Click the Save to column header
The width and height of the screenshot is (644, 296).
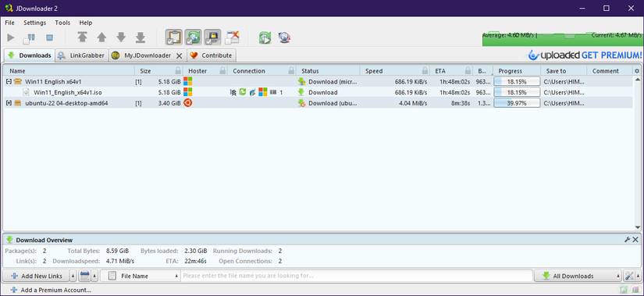pyautogui.click(x=564, y=71)
